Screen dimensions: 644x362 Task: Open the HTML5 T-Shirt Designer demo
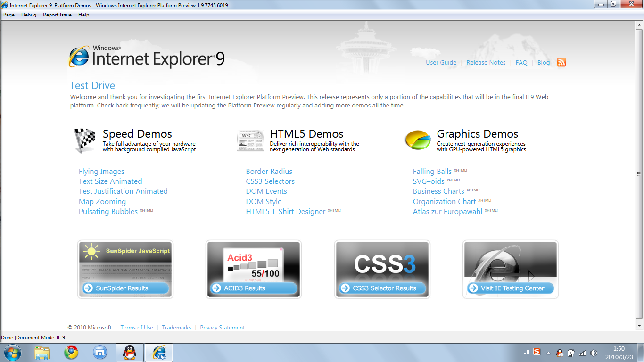point(285,212)
